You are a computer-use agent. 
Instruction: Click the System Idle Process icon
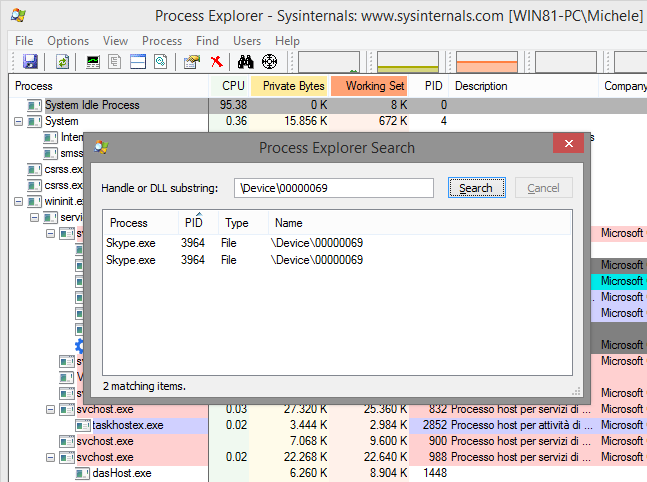click(x=34, y=105)
